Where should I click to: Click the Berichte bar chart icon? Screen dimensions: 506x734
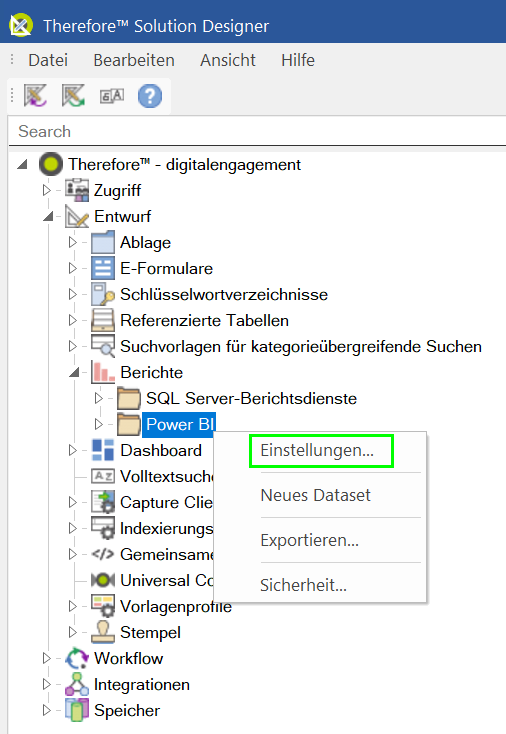(103, 372)
